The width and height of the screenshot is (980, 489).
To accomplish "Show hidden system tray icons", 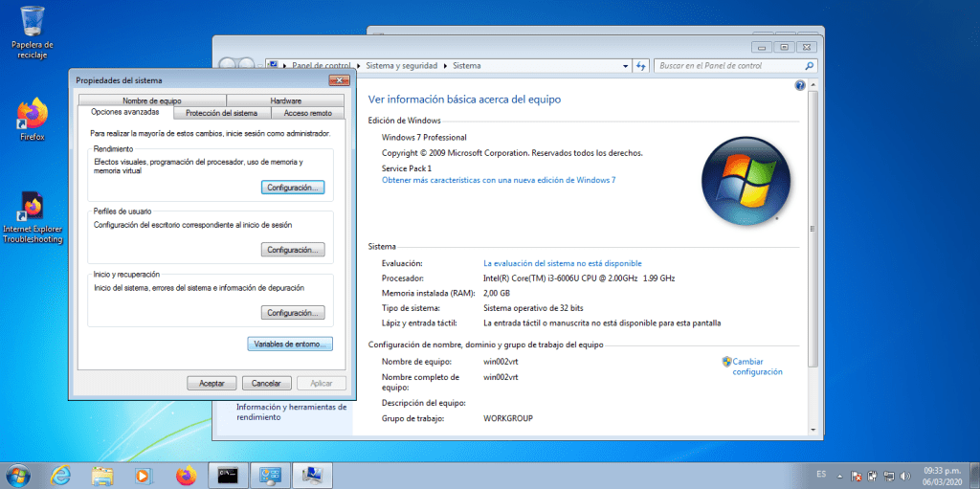I will [x=841, y=475].
